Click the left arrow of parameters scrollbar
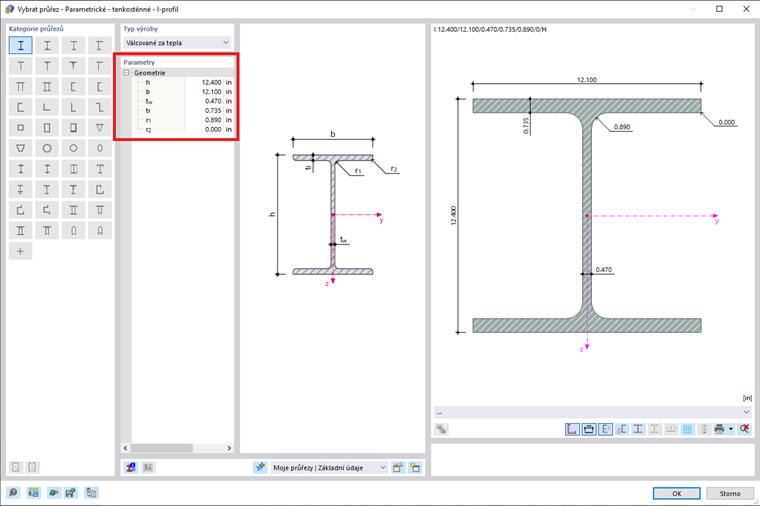Image resolution: width=760 pixels, height=506 pixels. [x=126, y=448]
